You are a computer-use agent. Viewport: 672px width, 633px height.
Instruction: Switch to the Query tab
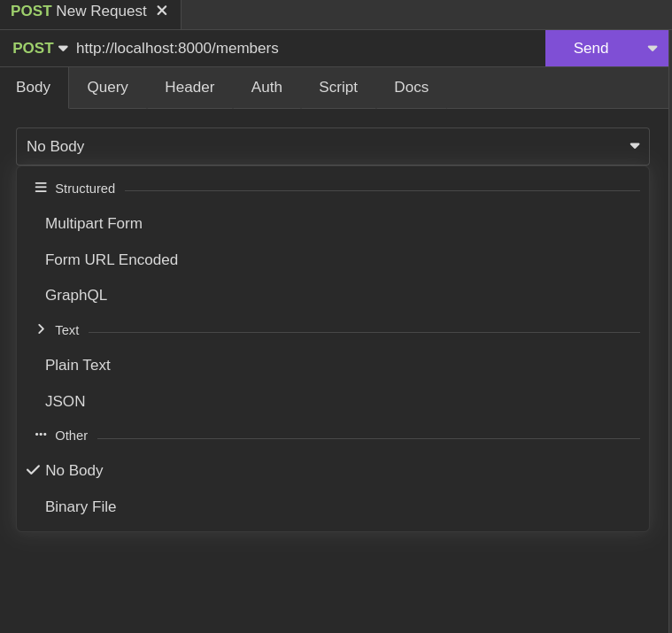coord(107,87)
